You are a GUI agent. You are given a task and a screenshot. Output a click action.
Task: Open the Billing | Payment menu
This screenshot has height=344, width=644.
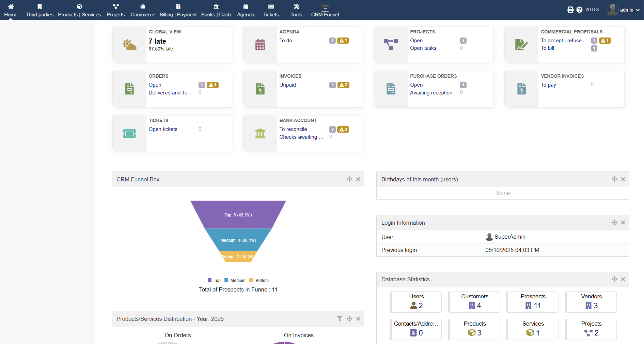pos(178,10)
